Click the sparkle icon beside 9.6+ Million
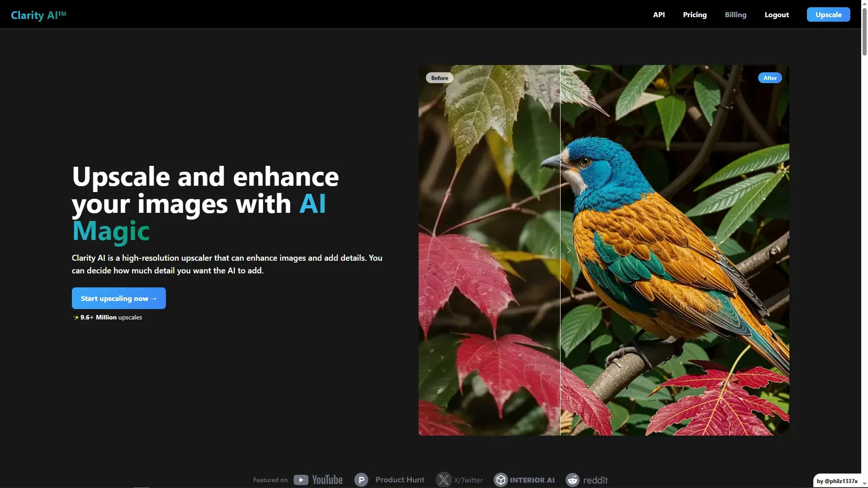The width and height of the screenshot is (868, 488). click(x=76, y=318)
